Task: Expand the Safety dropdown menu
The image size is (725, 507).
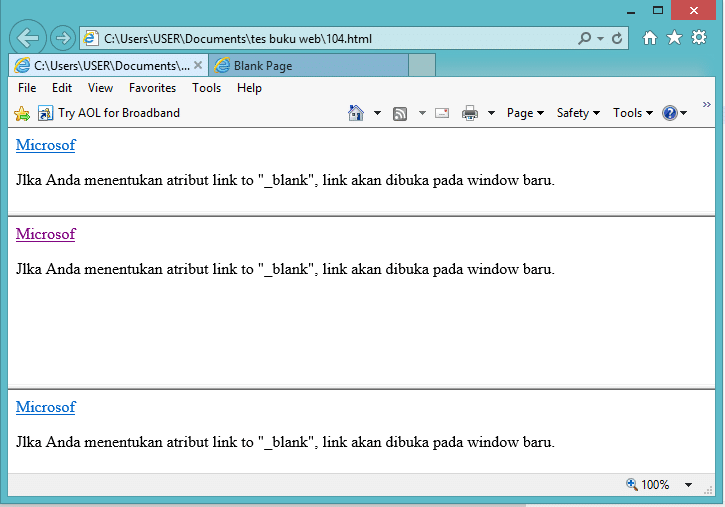Action: [578, 113]
